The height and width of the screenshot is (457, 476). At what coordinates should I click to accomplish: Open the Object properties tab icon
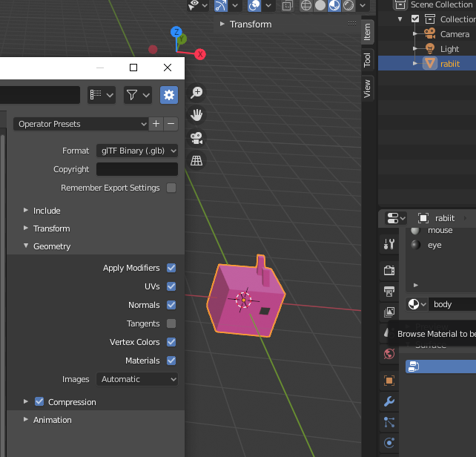389,381
